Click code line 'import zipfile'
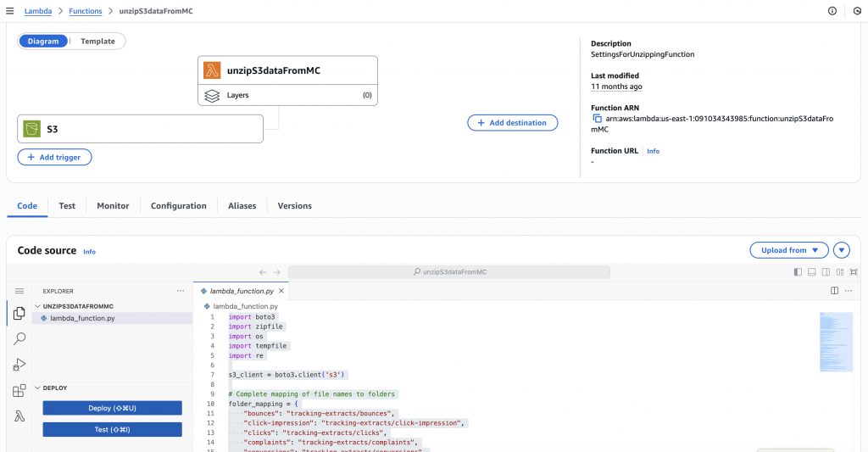868x452 pixels. pos(256,326)
